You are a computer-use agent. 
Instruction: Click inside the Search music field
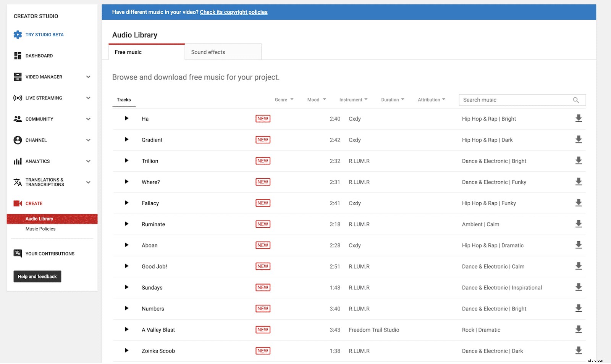click(512, 100)
